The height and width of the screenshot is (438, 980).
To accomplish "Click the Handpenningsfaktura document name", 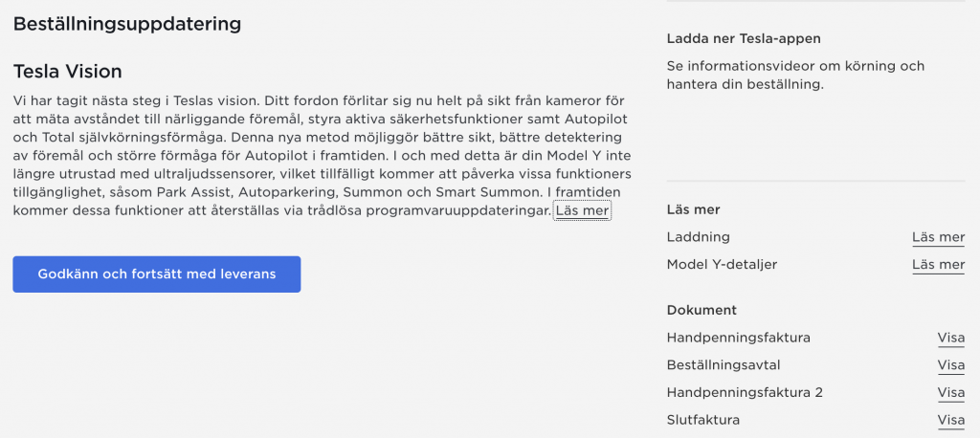I will point(738,338).
